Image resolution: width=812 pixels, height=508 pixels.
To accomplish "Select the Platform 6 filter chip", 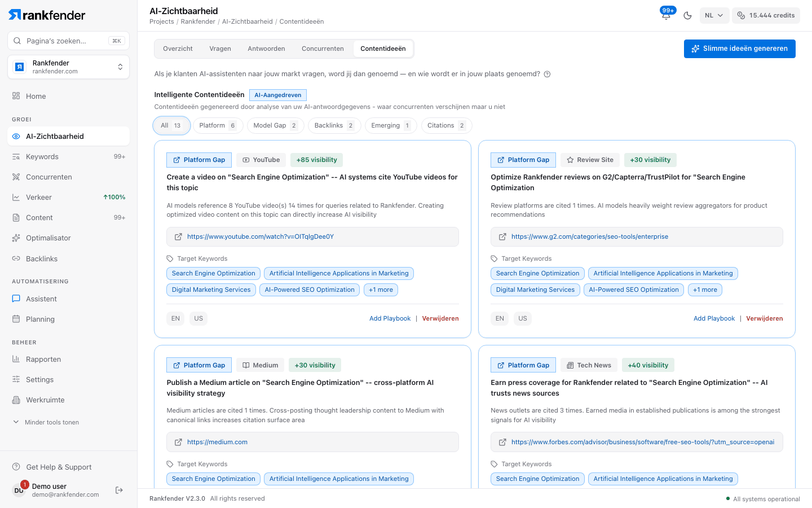I will pyautogui.click(x=218, y=125).
